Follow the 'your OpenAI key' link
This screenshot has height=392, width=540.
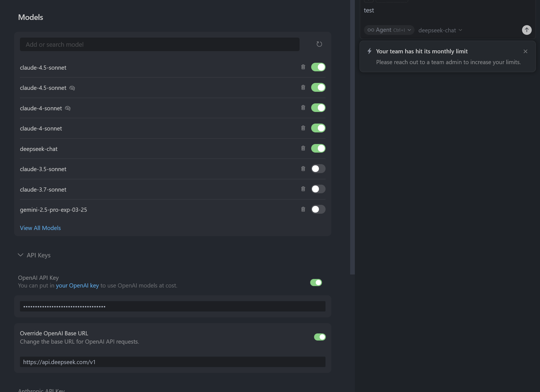point(77,286)
